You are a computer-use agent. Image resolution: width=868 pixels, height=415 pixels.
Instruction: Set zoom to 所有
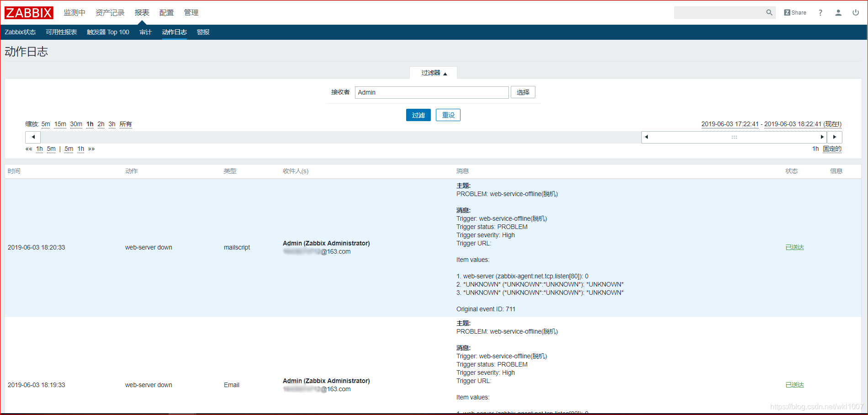pos(126,124)
